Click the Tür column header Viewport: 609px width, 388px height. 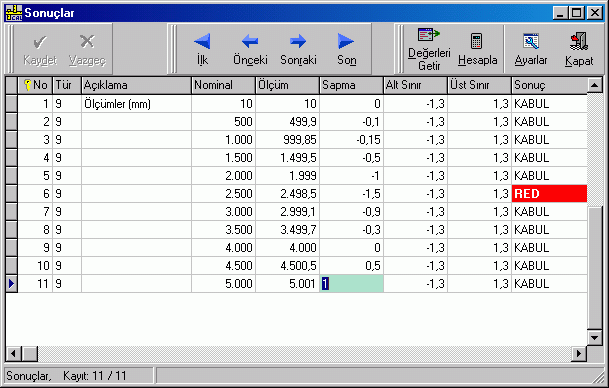[67, 85]
